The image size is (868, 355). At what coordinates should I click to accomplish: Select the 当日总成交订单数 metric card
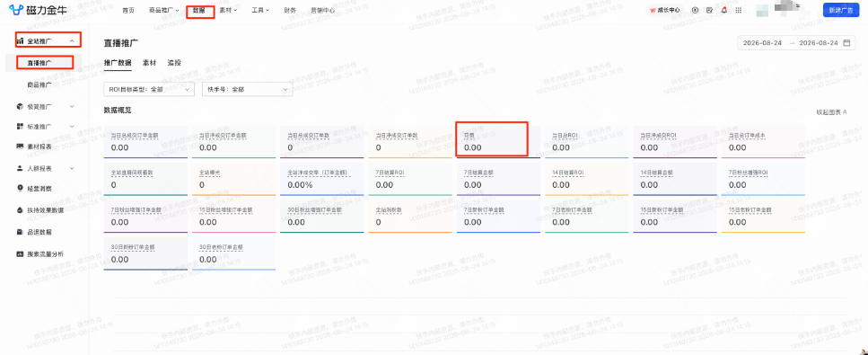tap(322, 141)
